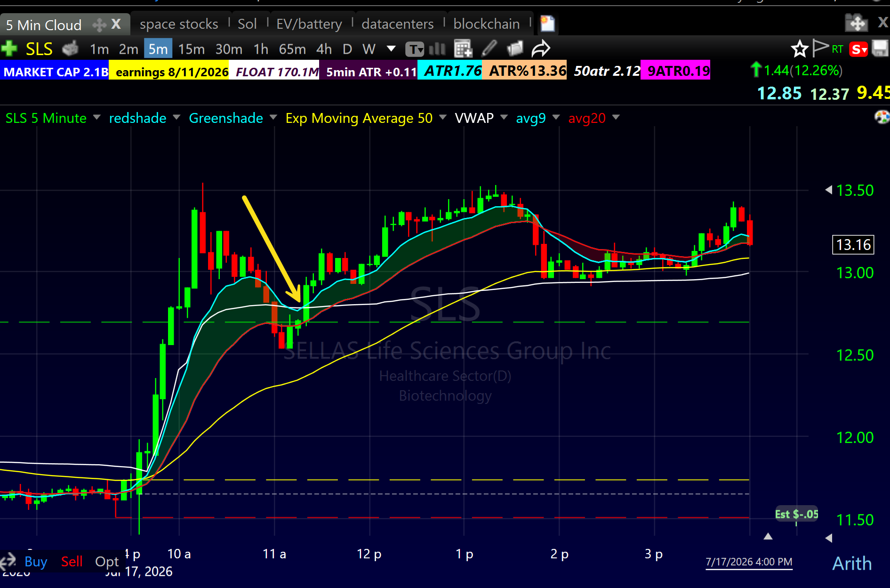Click the Est $-.05 chart label
The width and height of the screenshot is (890, 588).
[796, 514]
